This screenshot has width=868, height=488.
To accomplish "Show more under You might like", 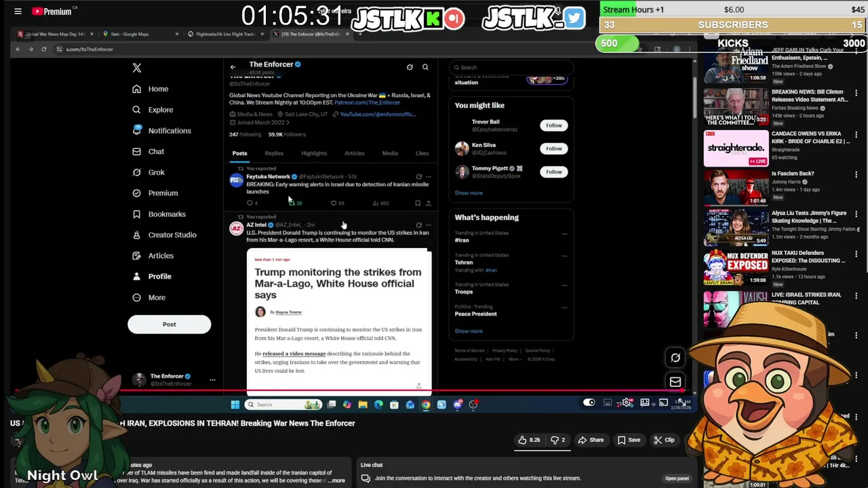I will point(469,193).
